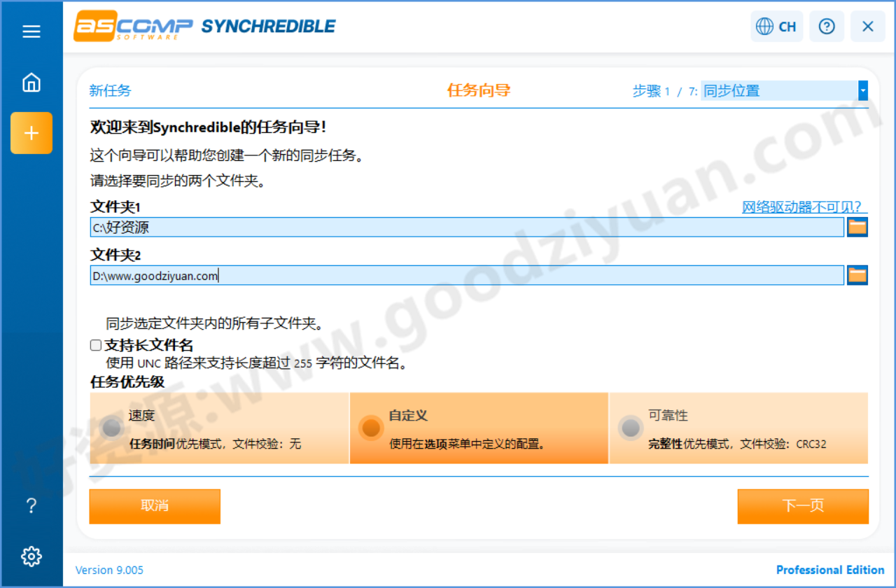Image resolution: width=896 pixels, height=588 pixels.
Task: Click the dropdown arrow next to 同步位置
Action: tap(863, 90)
